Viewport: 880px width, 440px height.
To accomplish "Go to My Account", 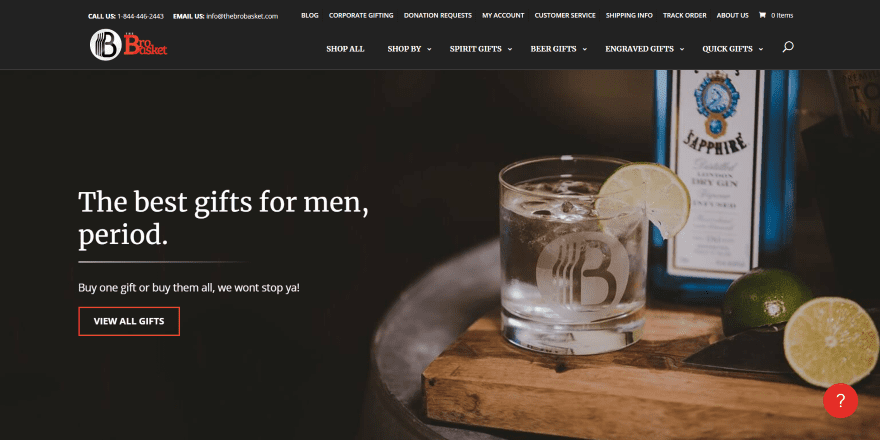I will [503, 16].
